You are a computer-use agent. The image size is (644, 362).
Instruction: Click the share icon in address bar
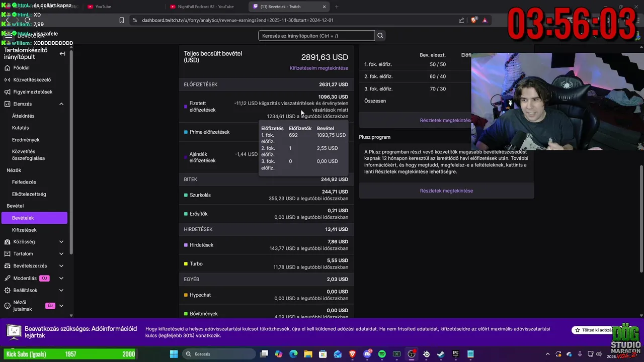461,20
